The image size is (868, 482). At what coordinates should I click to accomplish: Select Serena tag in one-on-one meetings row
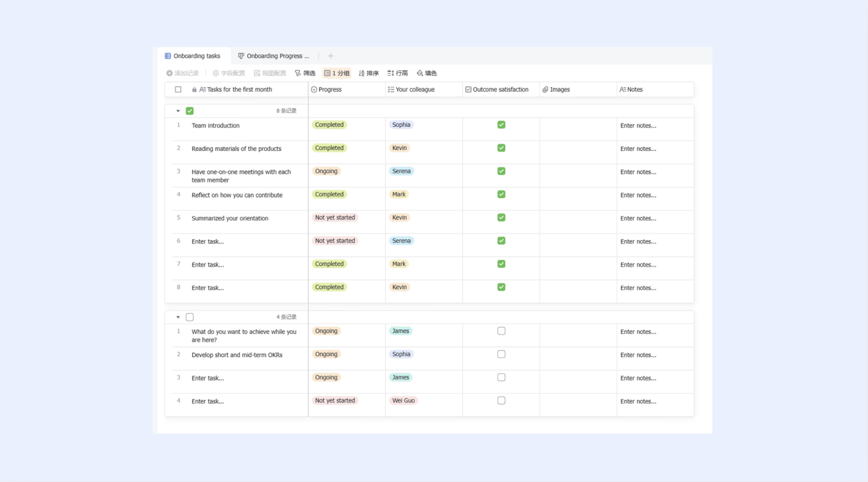click(x=401, y=171)
